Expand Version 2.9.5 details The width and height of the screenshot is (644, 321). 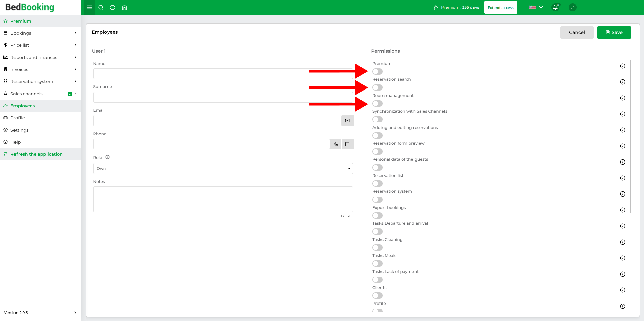point(40,313)
